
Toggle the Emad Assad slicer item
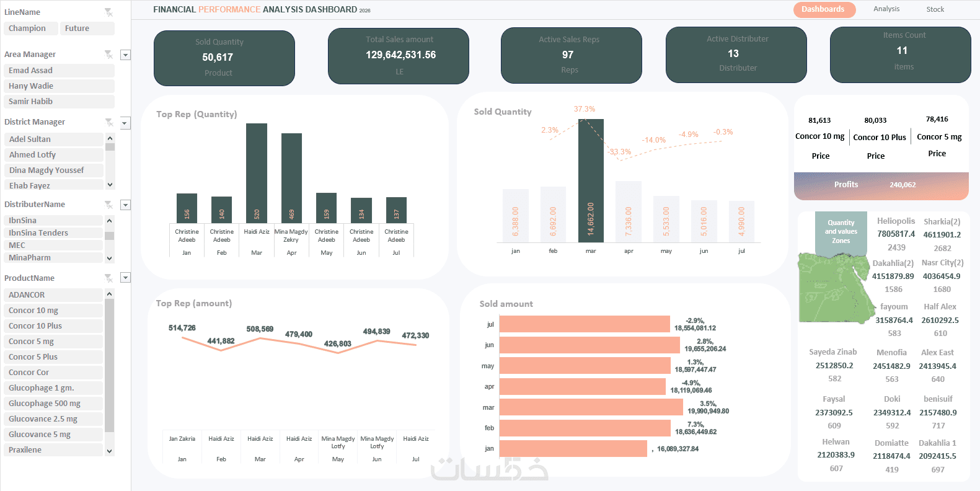pos(60,71)
